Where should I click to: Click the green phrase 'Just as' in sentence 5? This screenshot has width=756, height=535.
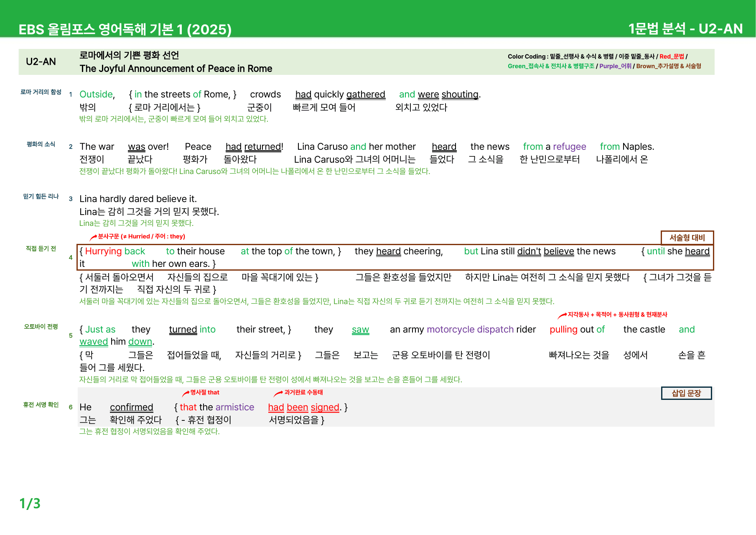(100, 330)
